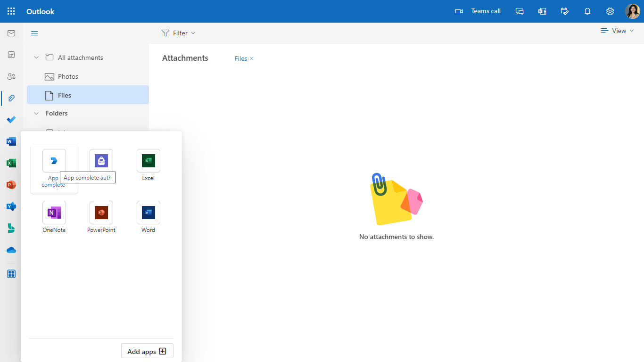Click the Outlook brand title

41,11
